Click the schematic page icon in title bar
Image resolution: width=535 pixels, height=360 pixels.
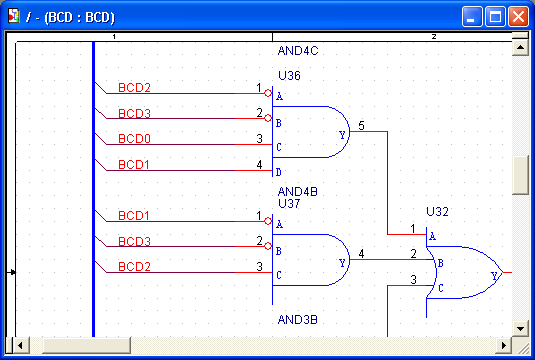[x=14, y=16]
